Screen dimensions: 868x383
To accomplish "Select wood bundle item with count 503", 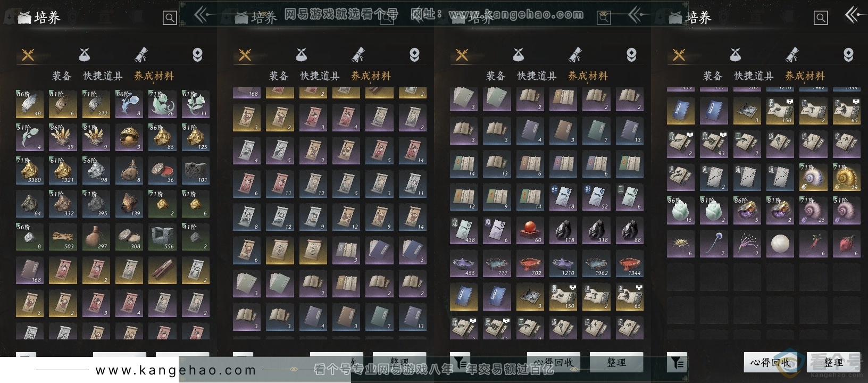I will (x=63, y=237).
